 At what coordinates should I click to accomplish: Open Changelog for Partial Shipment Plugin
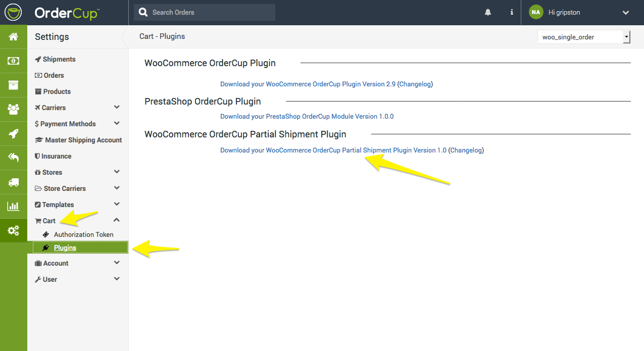(x=466, y=150)
